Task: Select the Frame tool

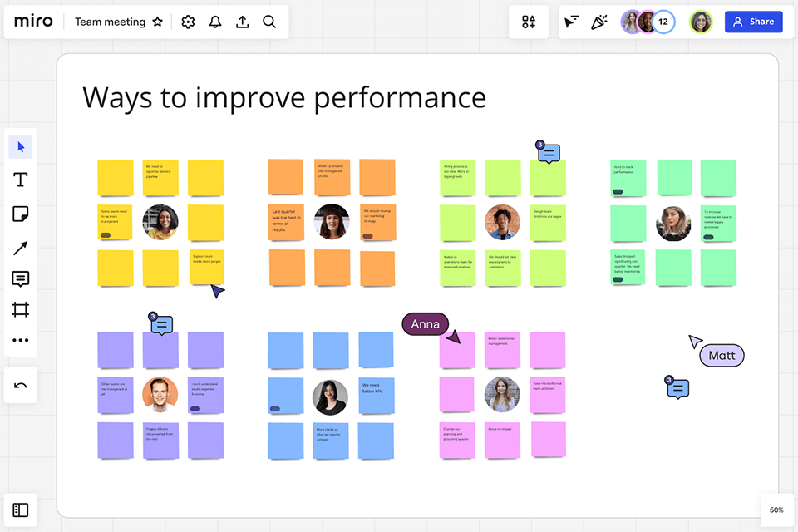Action: click(x=20, y=309)
